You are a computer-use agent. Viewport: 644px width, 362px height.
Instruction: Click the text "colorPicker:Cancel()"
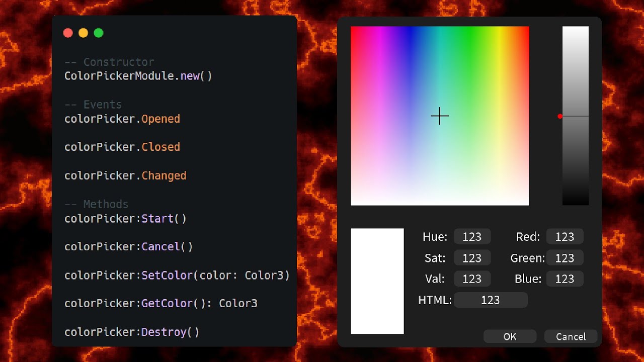point(129,246)
